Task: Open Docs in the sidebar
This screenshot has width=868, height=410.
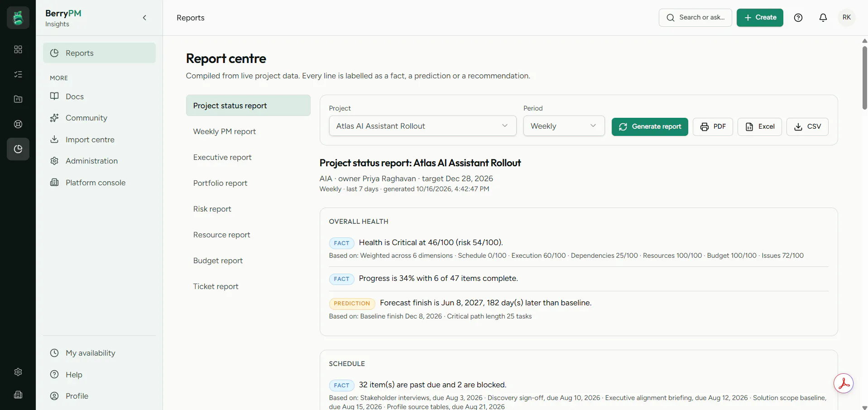Action: (x=99, y=96)
